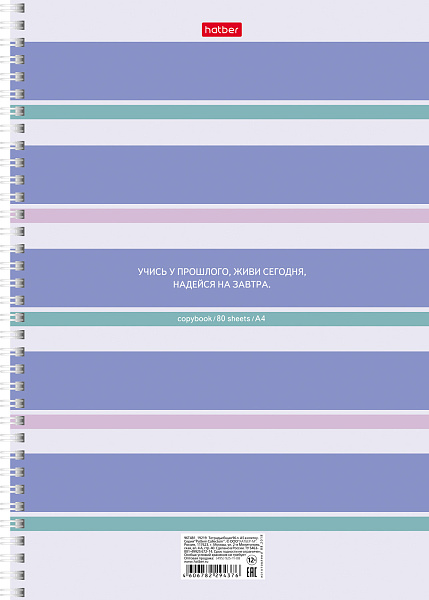Click the first pink stripe
429x600 pixels.
point(219,216)
